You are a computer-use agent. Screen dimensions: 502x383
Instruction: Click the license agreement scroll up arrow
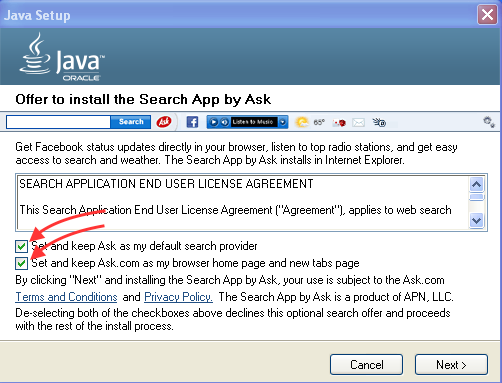coord(477,184)
